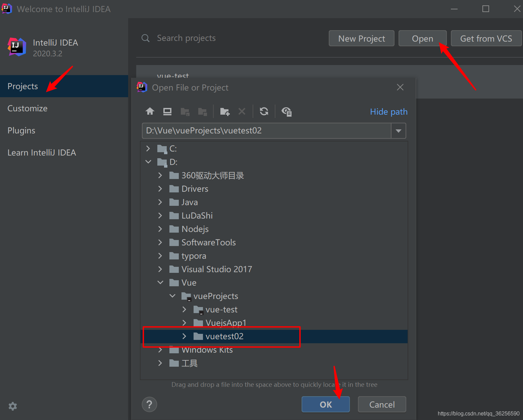Click the vueProjects folder icon

click(187, 297)
